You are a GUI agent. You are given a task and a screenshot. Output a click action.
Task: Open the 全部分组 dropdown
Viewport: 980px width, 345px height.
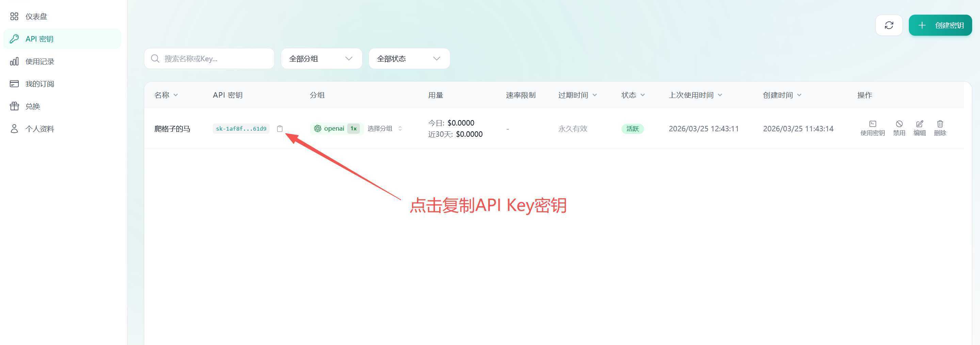321,58
